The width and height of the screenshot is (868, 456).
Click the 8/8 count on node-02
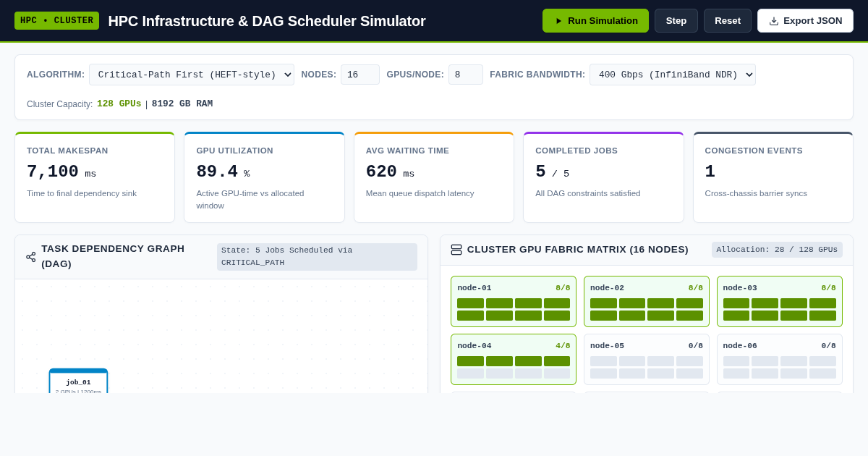pos(696,288)
